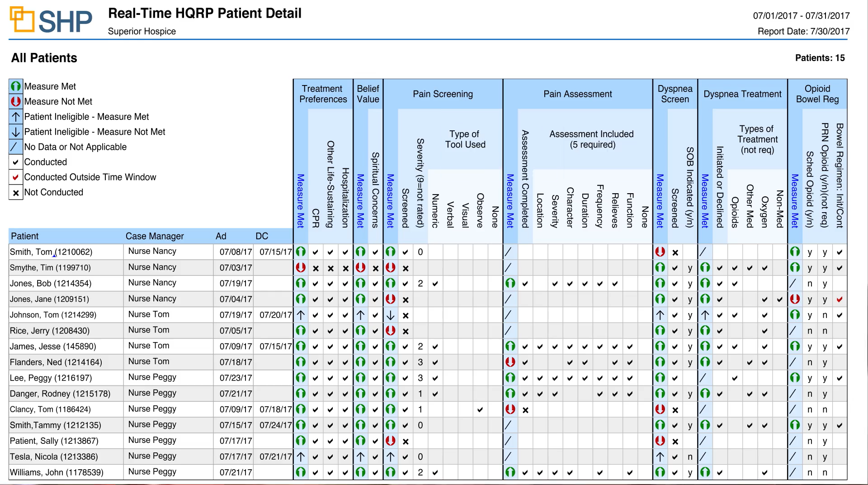The width and height of the screenshot is (868, 485).
Task: Open patient record Smith, Tom (1210062)
Action: coord(51,252)
